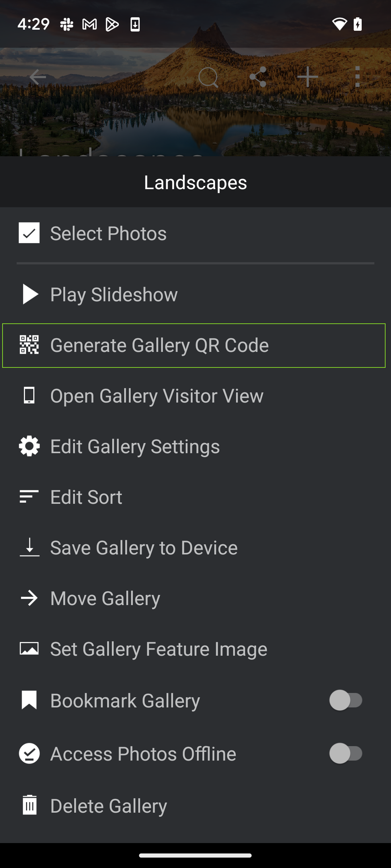
Task: Tap the share icon in toolbar
Action: tap(258, 77)
